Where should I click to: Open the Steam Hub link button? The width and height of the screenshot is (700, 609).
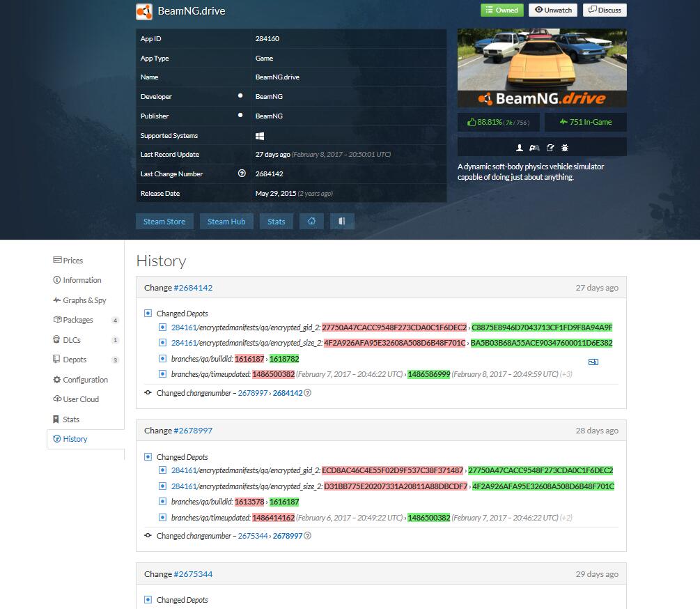pyautogui.click(x=226, y=222)
